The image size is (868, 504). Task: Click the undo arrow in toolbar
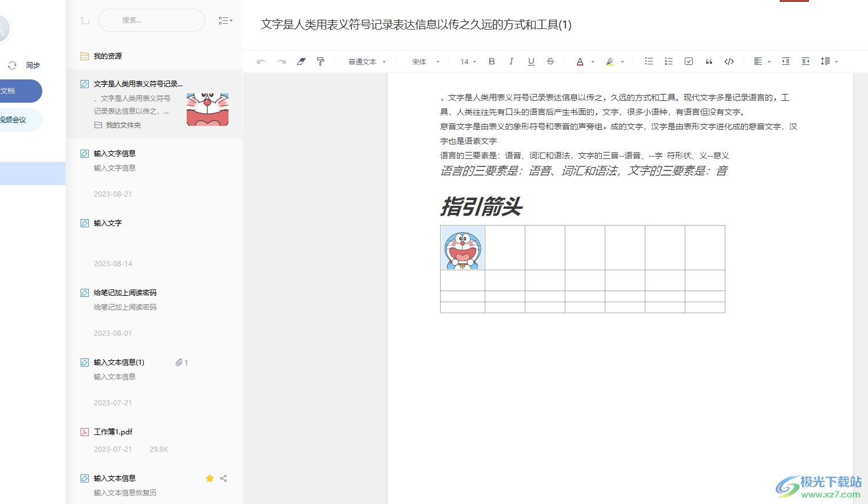coord(261,61)
